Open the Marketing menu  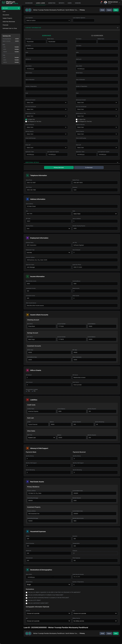52,3
